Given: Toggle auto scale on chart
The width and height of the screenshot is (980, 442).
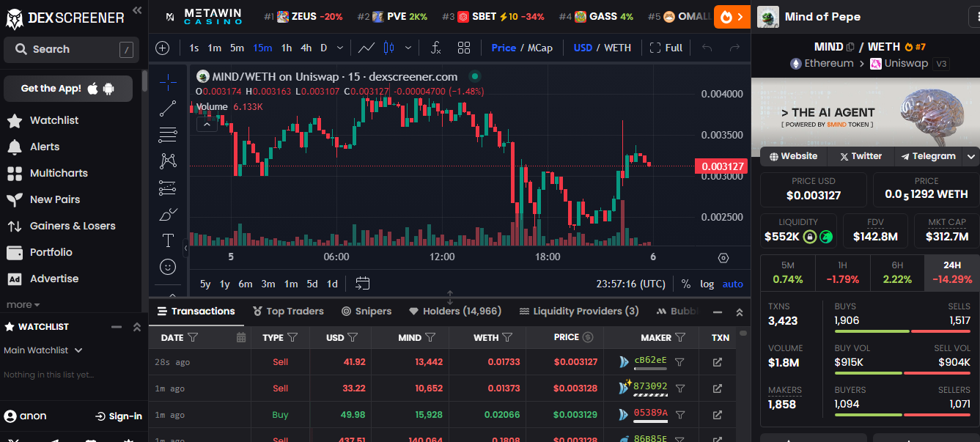Looking at the screenshot, I should click(732, 284).
